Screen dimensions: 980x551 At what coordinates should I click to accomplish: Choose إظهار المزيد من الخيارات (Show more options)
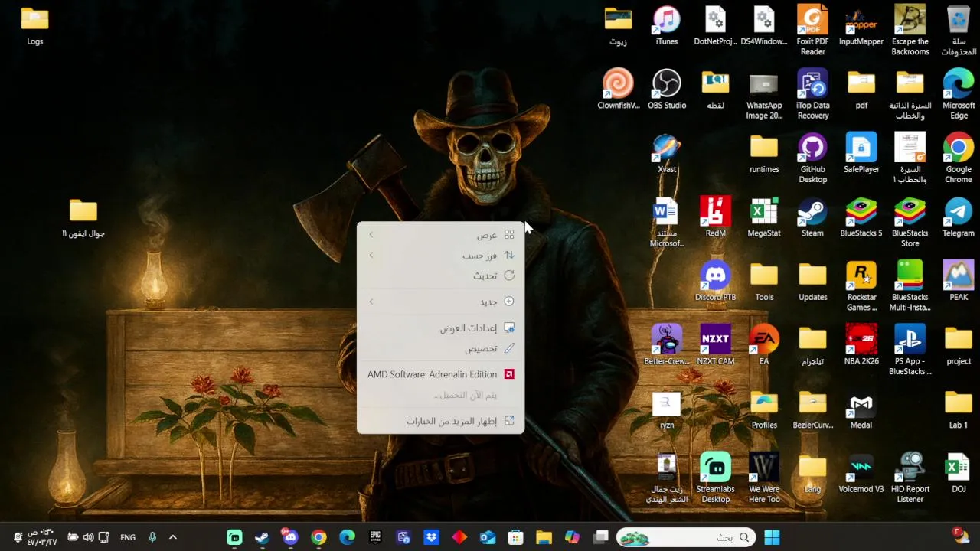tap(440, 421)
